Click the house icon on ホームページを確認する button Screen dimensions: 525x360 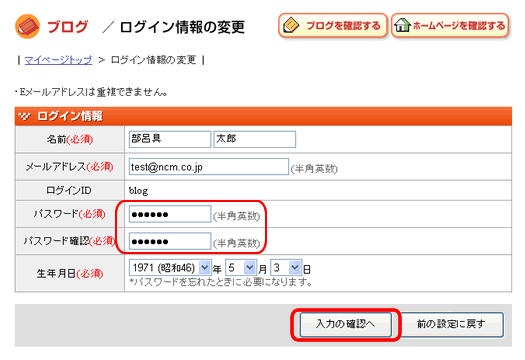pyautogui.click(x=402, y=25)
